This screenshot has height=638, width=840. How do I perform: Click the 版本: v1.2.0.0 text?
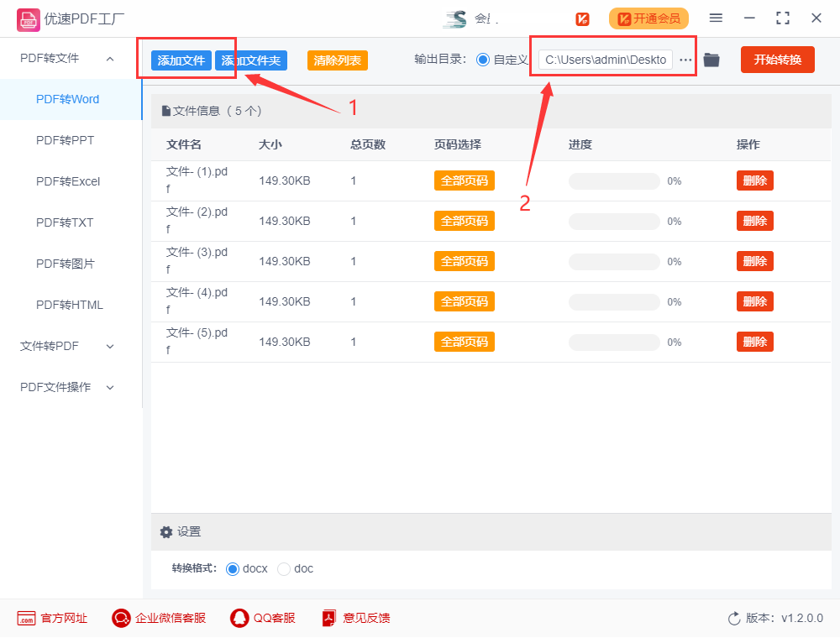(x=785, y=618)
